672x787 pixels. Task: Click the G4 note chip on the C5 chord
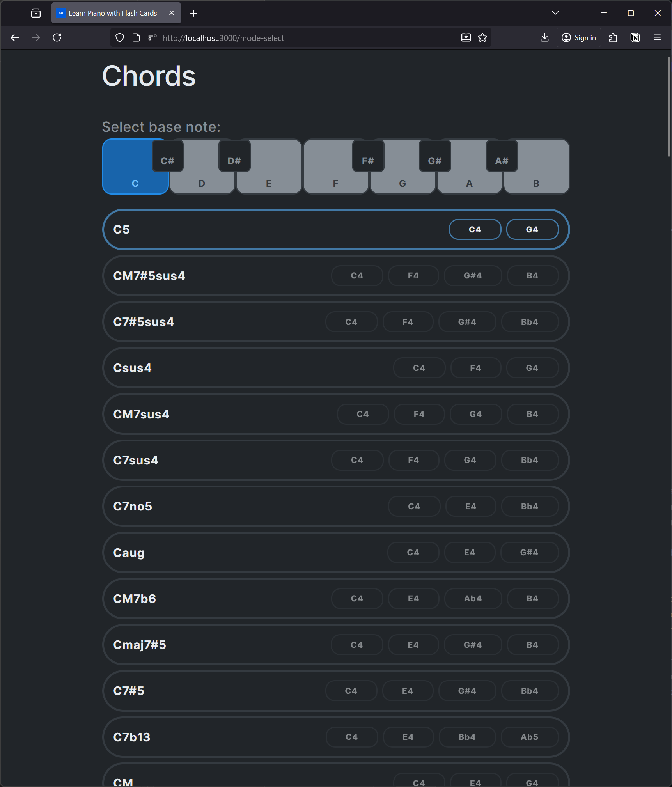[532, 229]
